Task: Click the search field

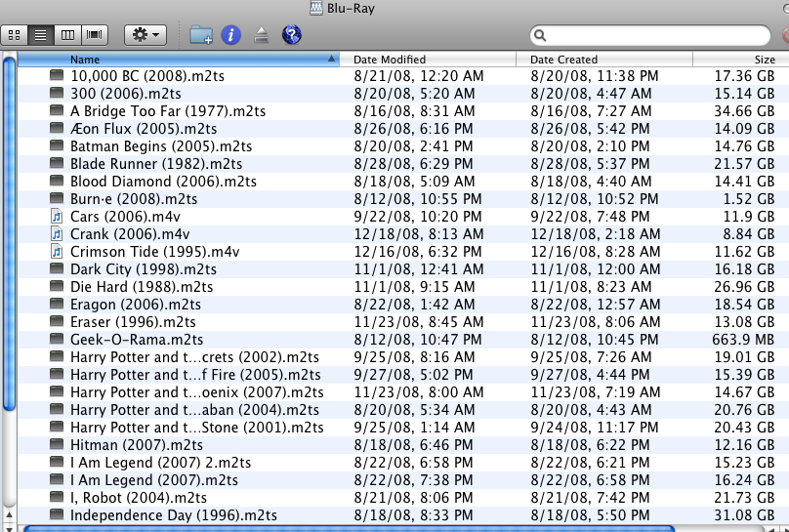Action: (x=649, y=35)
